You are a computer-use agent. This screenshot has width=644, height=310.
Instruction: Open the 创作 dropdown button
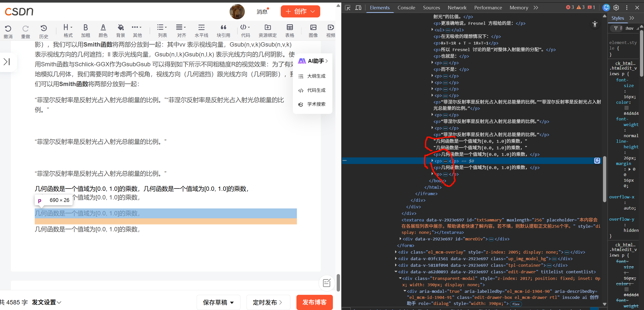(x=300, y=11)
